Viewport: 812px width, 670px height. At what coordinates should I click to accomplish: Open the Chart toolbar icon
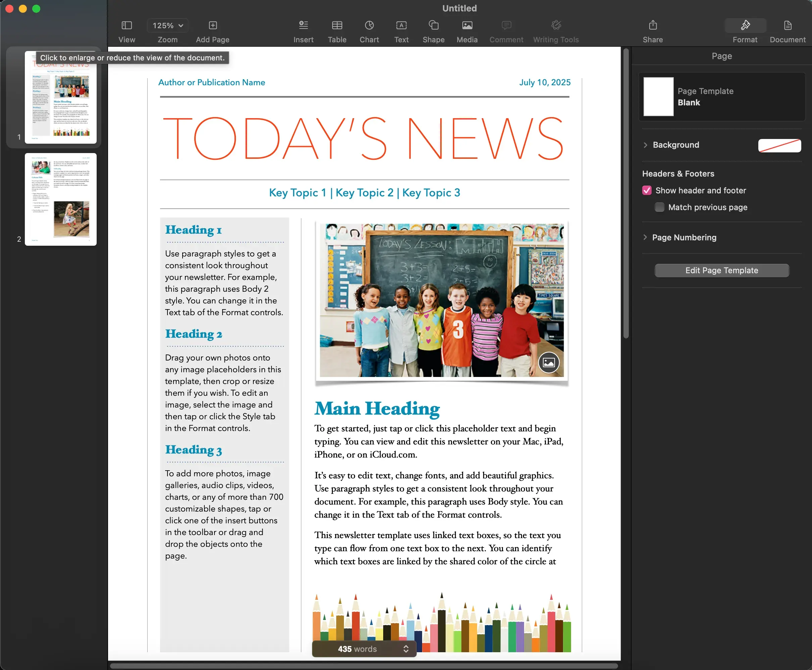tap(369, 26)
